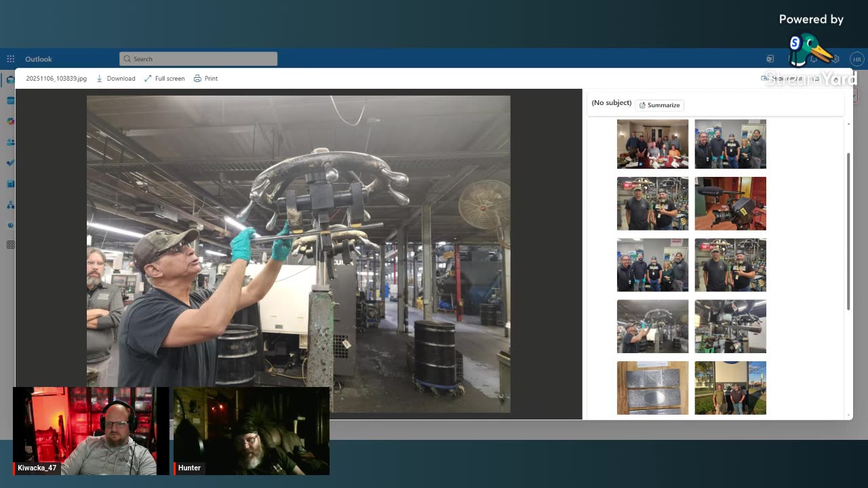Click in the Outlook Search box
868x488 pixels.
[x=198, y=59]
